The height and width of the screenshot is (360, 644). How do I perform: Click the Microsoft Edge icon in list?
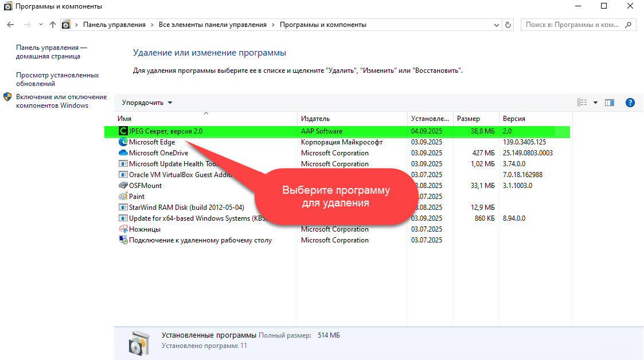(123, 142)
